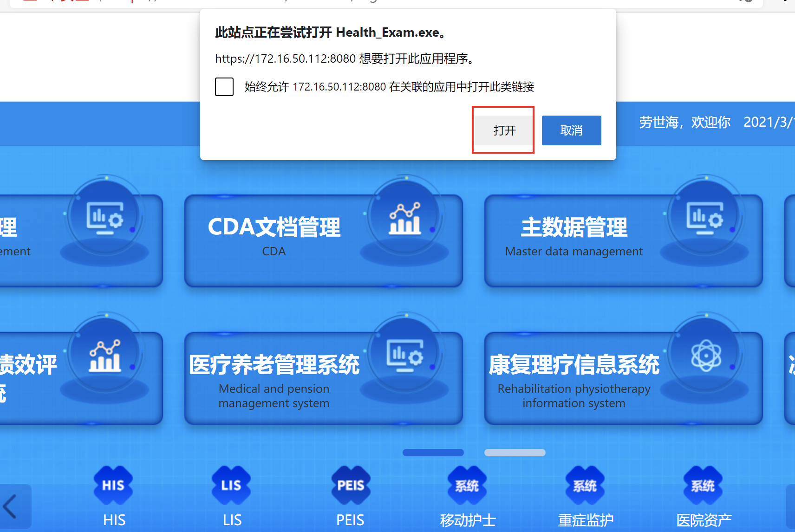Click the monitor-gear icon on 主数据管理 card
The height and width of the screenshot is (532, 795).
tap(705, 218)
